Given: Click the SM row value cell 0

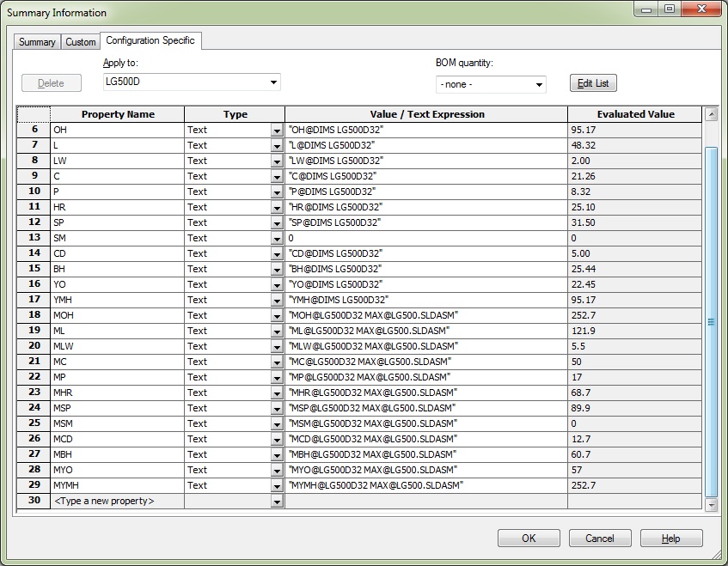Looking at the screenshot, I should 426,238.
